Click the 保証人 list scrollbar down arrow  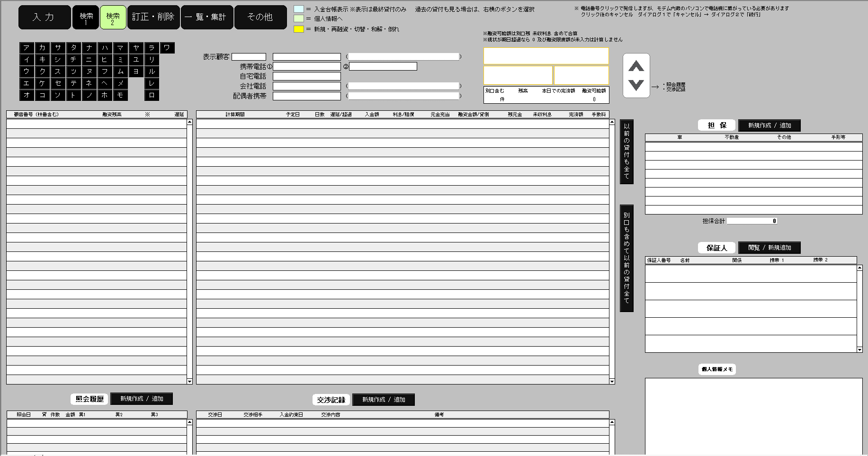tap(860, 350)
